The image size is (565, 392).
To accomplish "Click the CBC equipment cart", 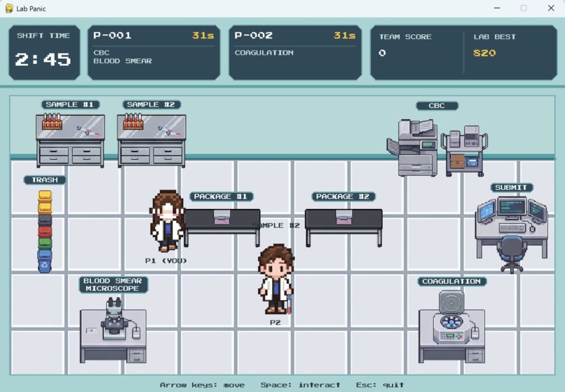I will coord(464,151).
